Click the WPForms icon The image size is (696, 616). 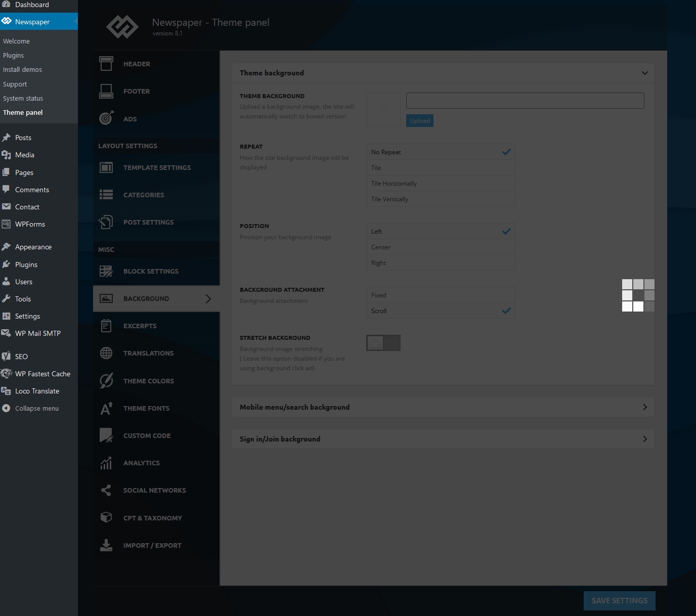click(6, 224)
